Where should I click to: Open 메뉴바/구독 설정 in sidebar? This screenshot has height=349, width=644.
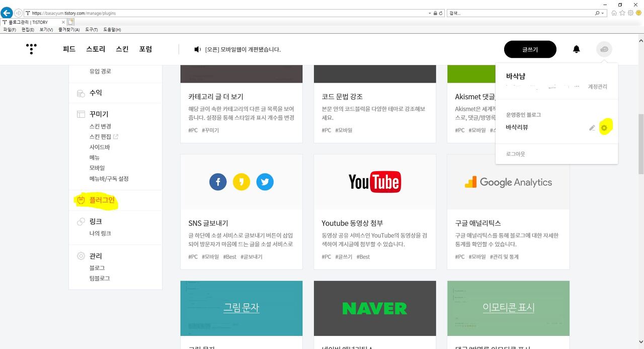click(109, 179)
